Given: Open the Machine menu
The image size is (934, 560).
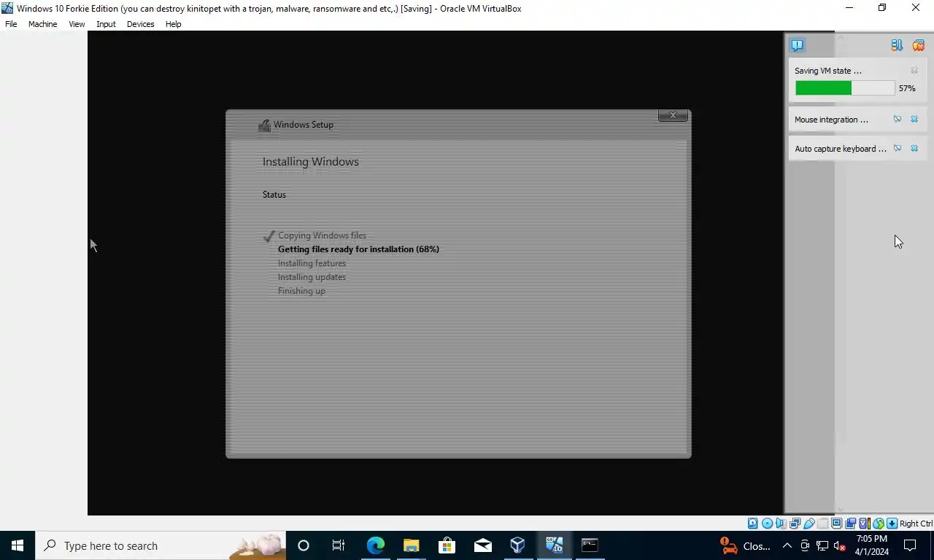Looking at the screenshot, I should (42, 24).
